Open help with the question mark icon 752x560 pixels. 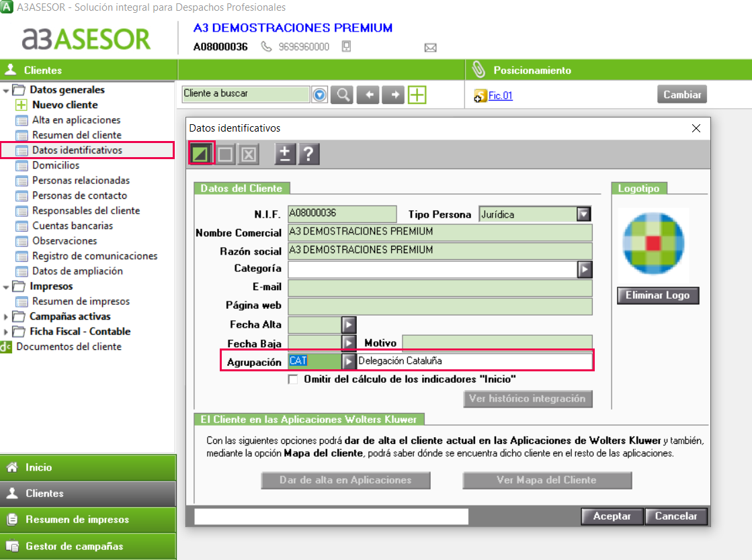pos(308,154)
